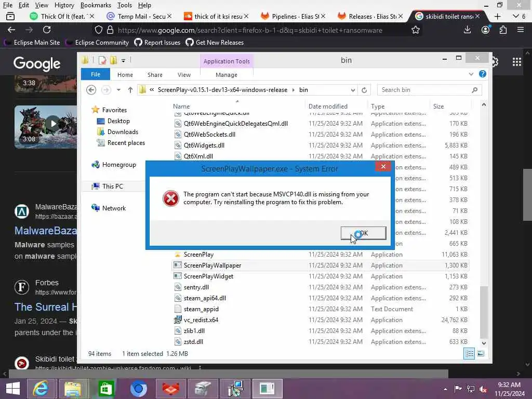Open the Firefox File menu
Image resolution: width=532 pixels, height=399 pixels.
coord(7,5)
